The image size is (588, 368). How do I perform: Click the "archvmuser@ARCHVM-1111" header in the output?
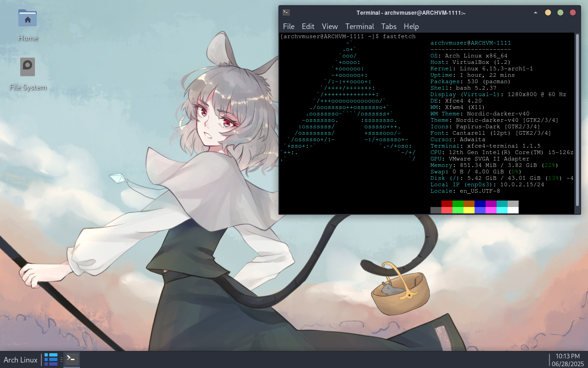pos(471,43)
